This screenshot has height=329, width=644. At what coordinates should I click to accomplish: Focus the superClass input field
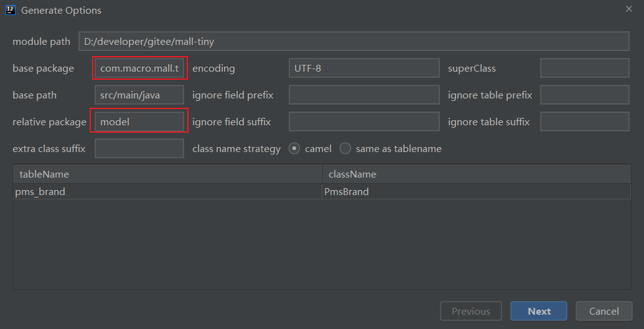(x=584, y=68)
